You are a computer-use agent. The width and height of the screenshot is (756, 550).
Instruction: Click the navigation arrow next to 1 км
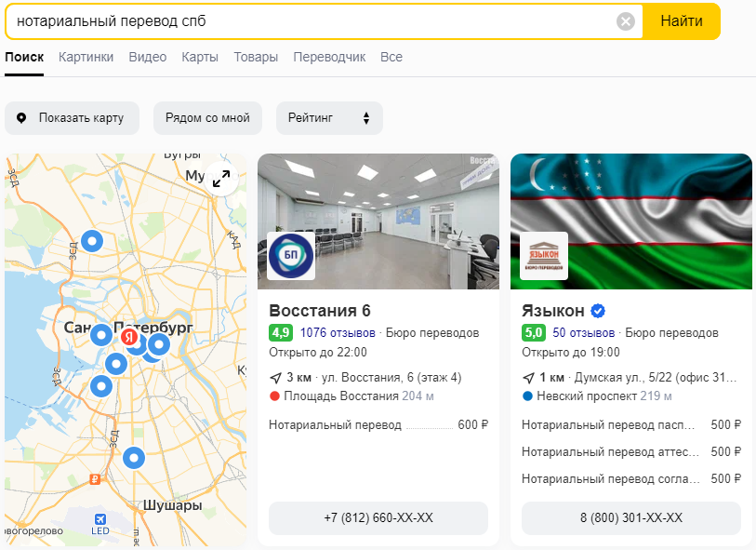coord(528,378)
